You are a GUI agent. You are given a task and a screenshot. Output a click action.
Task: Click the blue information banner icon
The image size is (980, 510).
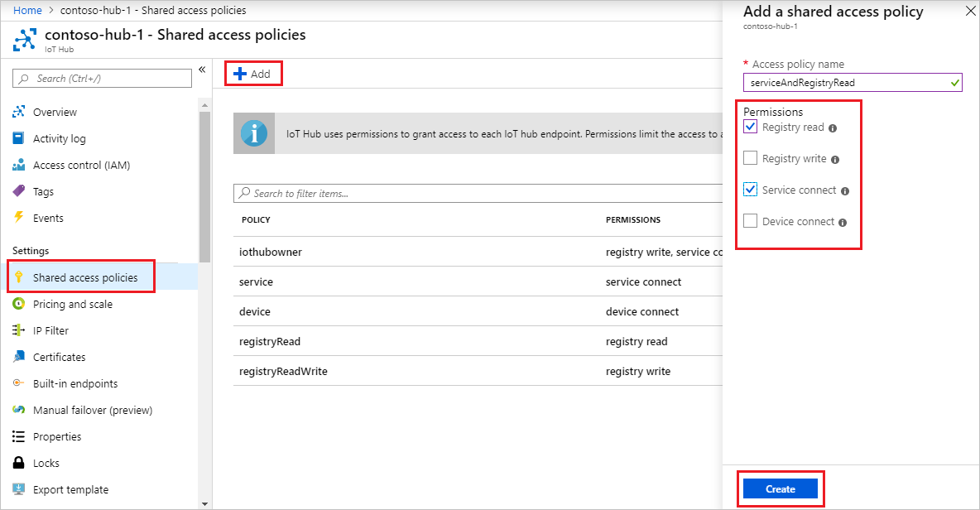(x=254, y=133)
